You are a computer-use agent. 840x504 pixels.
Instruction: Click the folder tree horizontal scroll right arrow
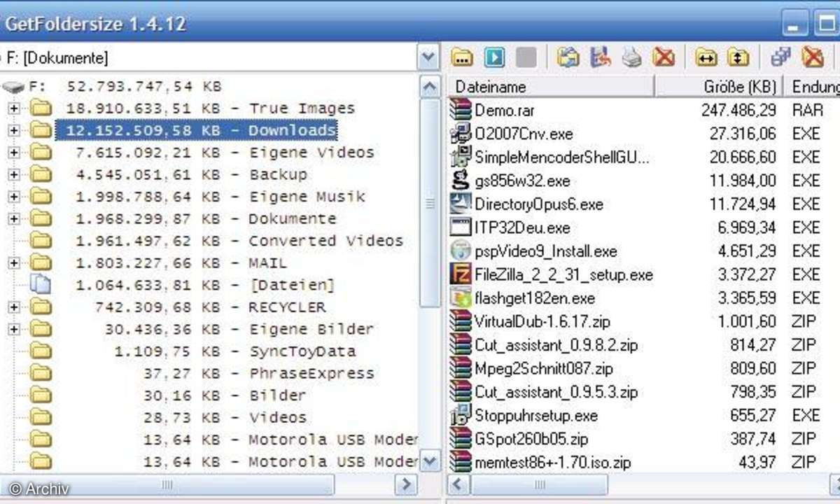pyautogui.click(x=405, y=484)
